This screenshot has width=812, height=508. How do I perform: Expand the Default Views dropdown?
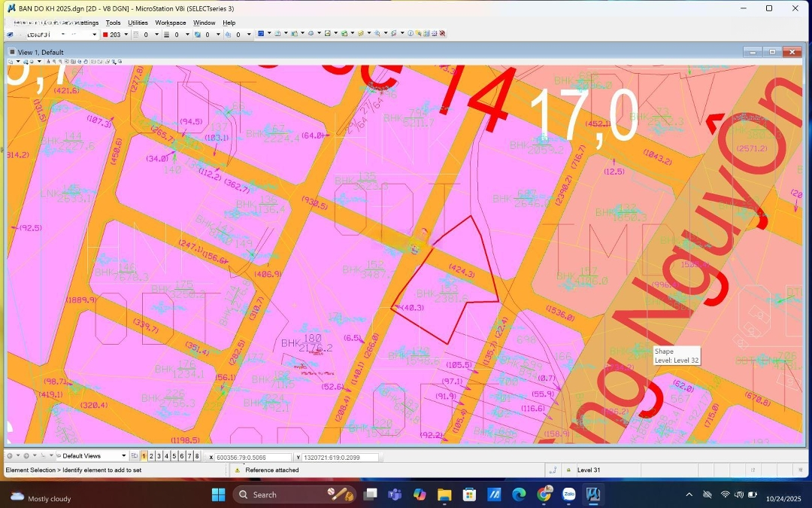[x=124, y=456]
